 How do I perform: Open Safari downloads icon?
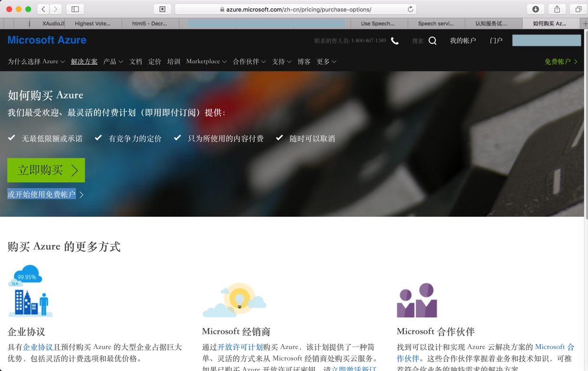[x=536, y=9]
